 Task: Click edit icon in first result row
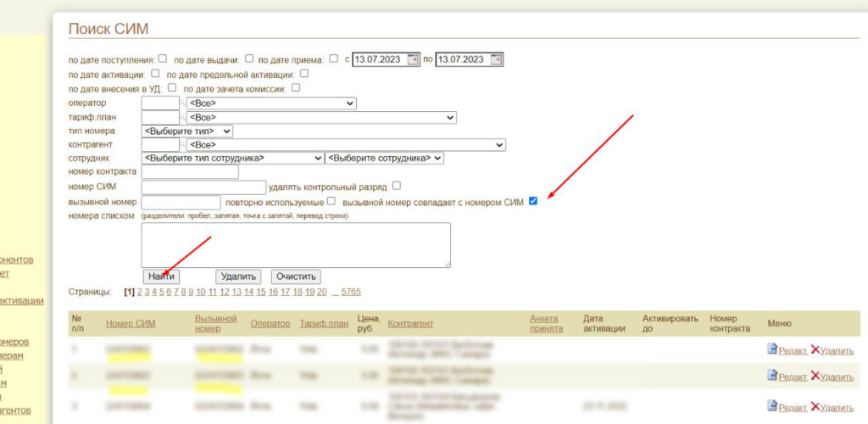(x=772, y=349)
